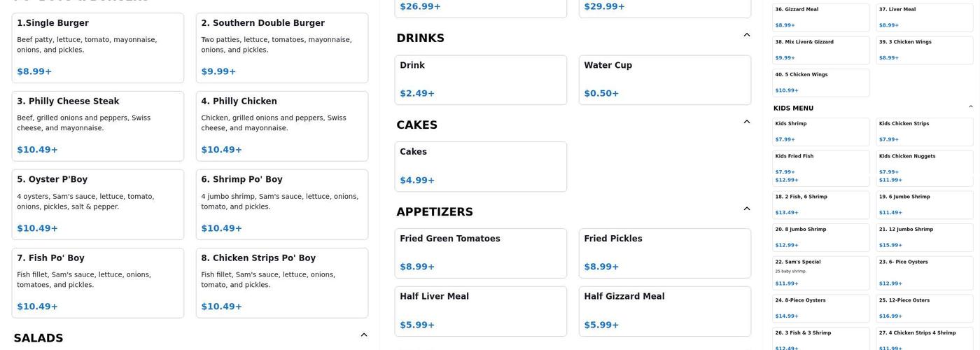This screenshot has width=980, height=350.
Task: Collapse the SALADS section chevron
Action: [x=363, y=335]
